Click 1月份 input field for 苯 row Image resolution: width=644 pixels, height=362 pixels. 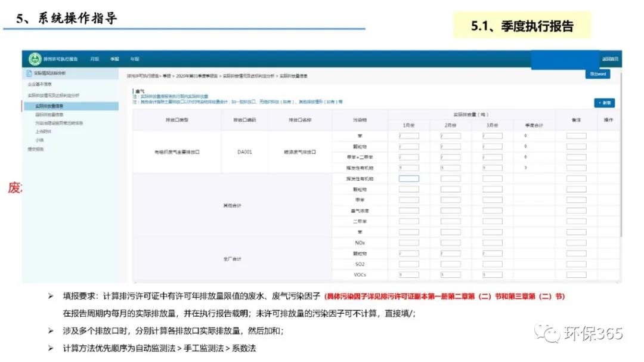point(408,136)
